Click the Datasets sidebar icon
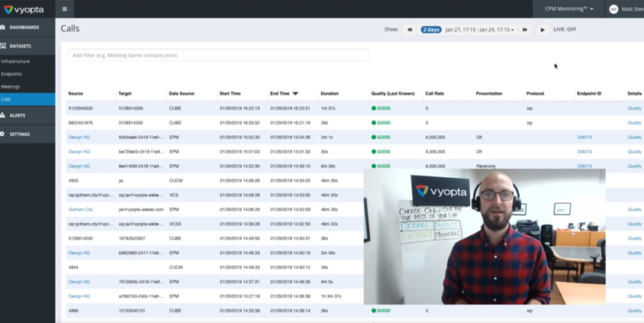644x323 pixels. 3,46
